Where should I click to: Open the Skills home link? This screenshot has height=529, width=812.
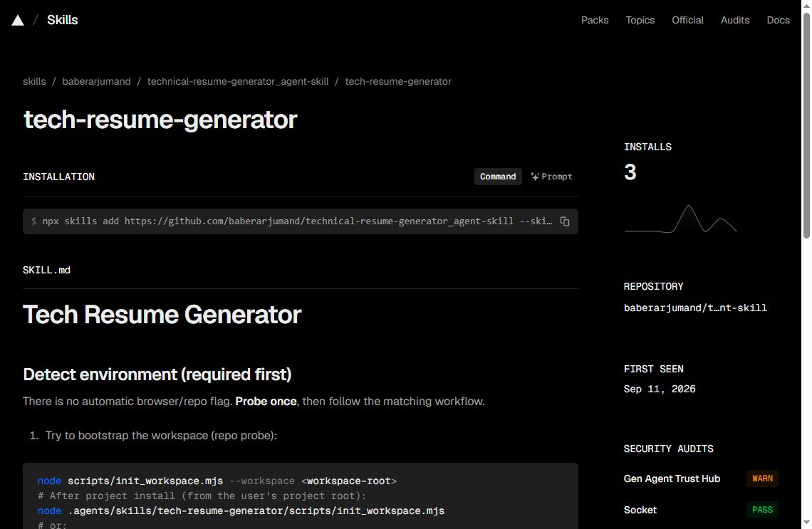(x=62, y=20)
